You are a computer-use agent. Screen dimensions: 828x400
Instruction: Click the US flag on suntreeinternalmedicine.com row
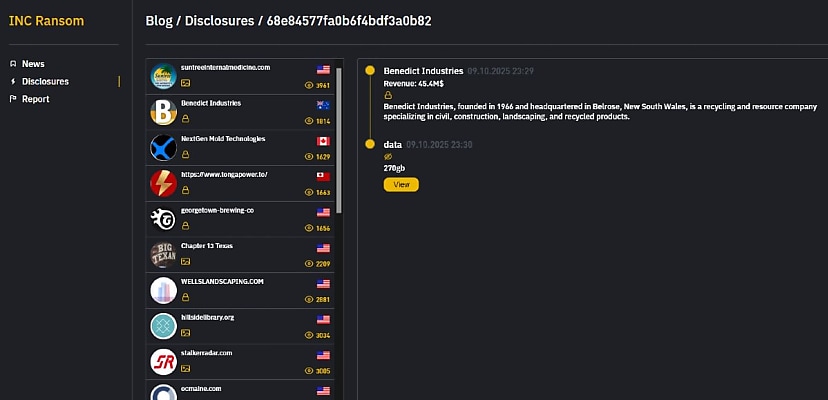(x=323, y=70)
